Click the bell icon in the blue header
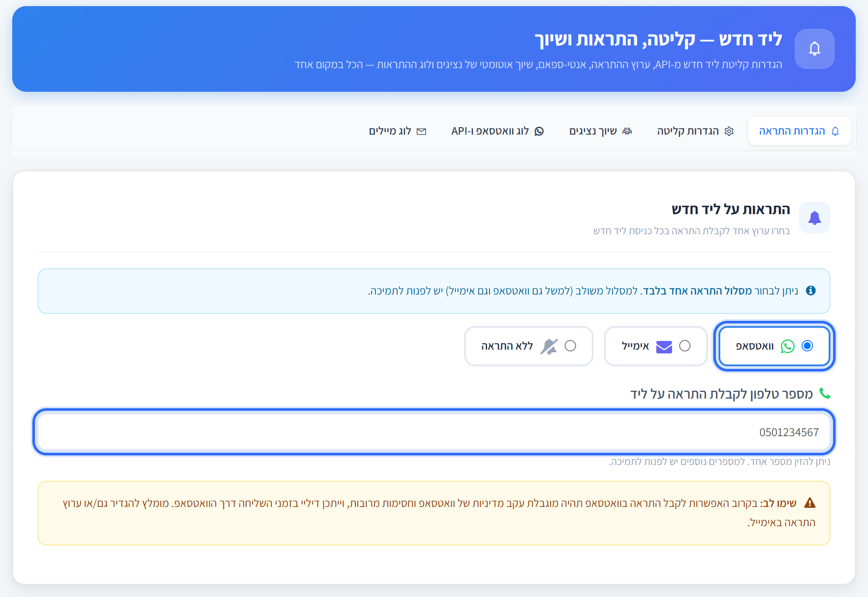Viewport: 868px width, 597px height. pyautogui.click(x=814, y=49)
